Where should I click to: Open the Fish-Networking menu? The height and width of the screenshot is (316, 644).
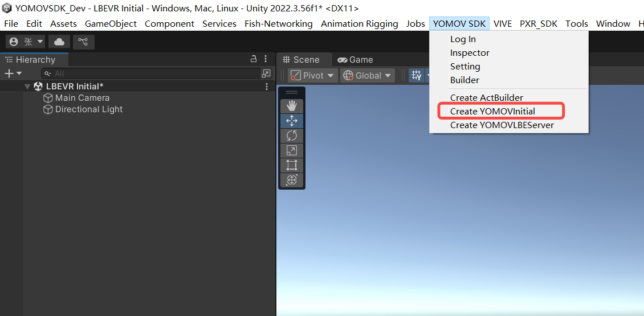tap(279, 24)
